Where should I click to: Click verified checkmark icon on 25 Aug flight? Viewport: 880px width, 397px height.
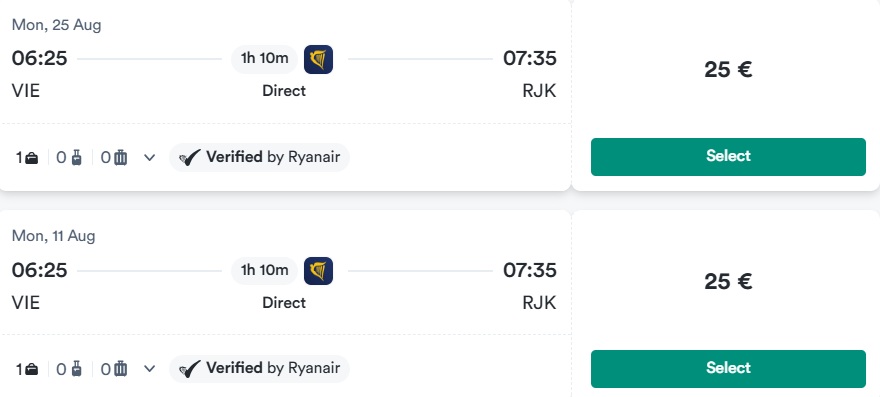pyautogui.click(x=190, y=158)
